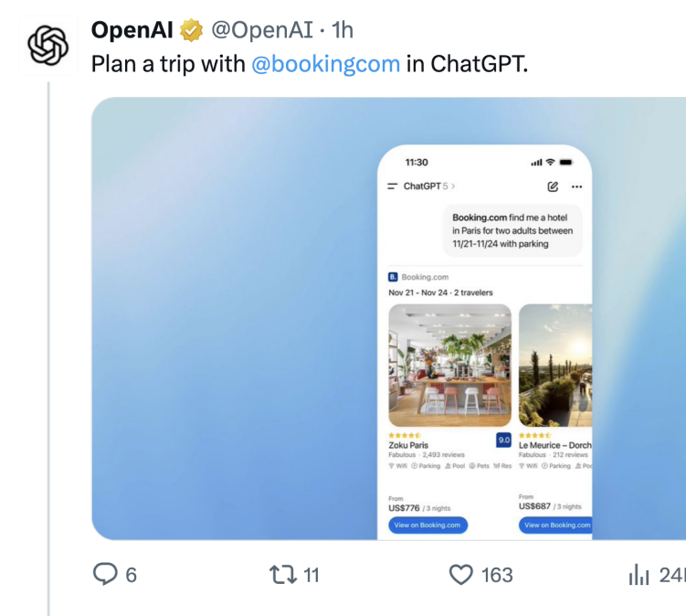This screenshot has height=616, width=686.
Task: Click the gold verified badge next to OpenAI
Action: (x=191, y=31)
